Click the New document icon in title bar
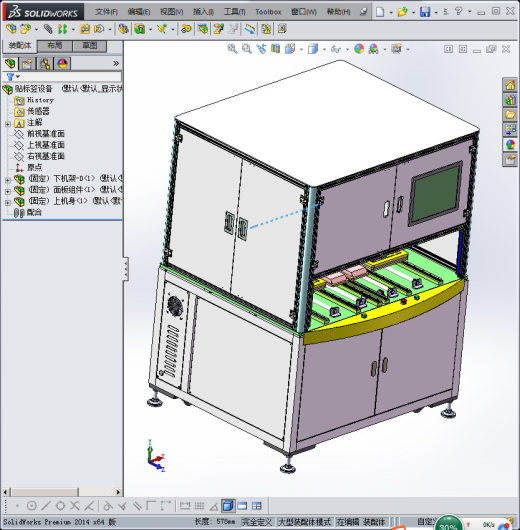The height and width of the screenshot is (530, 520). point(380,12)
